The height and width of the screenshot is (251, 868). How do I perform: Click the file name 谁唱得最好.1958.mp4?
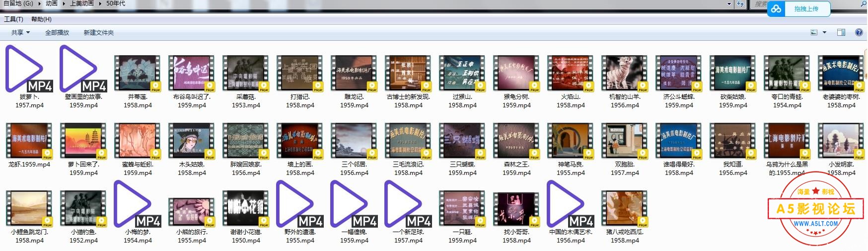point(679,168)
